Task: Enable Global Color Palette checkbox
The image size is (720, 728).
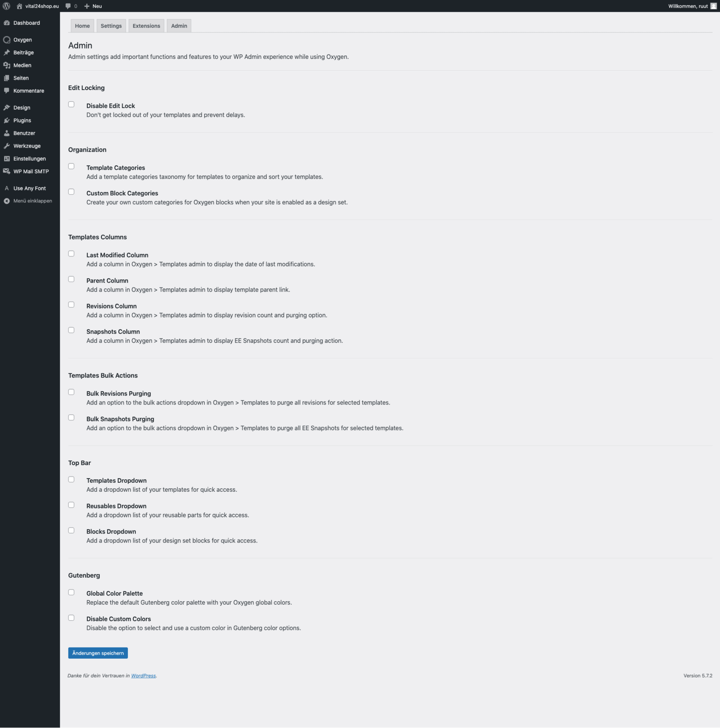Action: click(71, 592)
